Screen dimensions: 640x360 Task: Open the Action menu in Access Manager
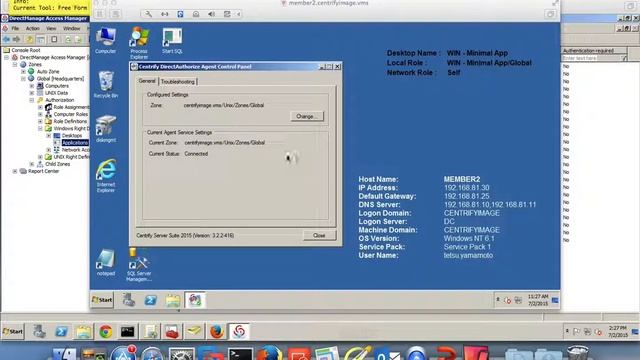(33, 29)
